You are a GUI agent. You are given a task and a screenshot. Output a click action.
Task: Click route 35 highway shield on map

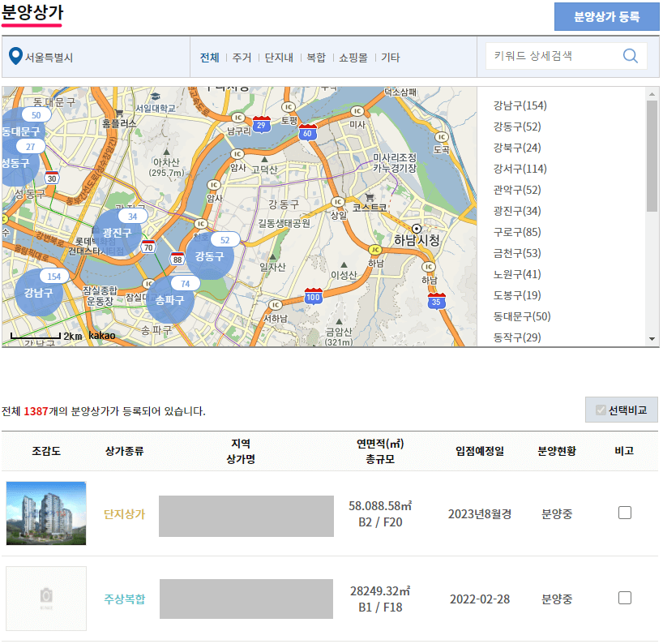[436, 301]
